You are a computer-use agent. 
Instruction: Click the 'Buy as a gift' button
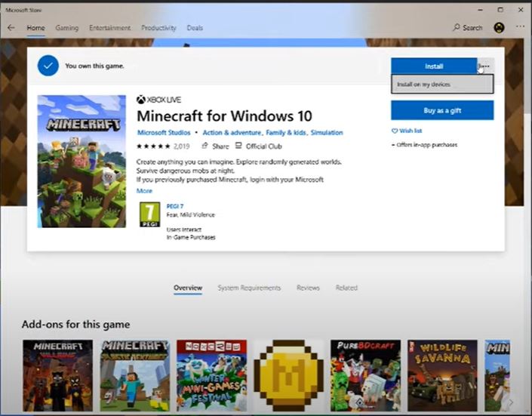point(442,110)
